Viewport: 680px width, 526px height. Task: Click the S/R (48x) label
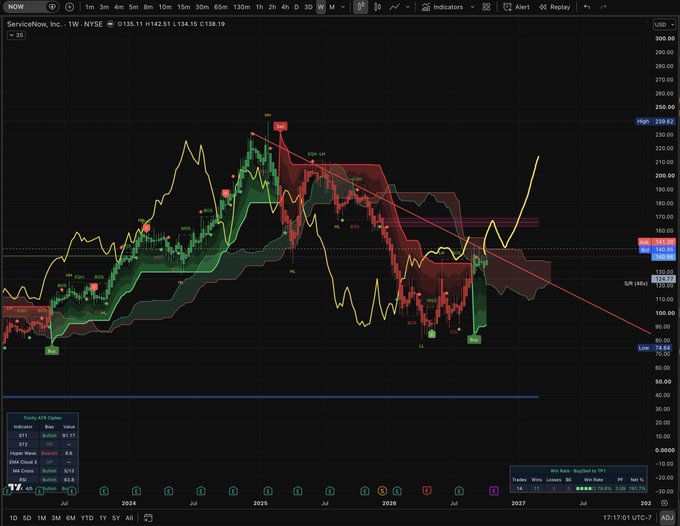[x=636, y=283]
